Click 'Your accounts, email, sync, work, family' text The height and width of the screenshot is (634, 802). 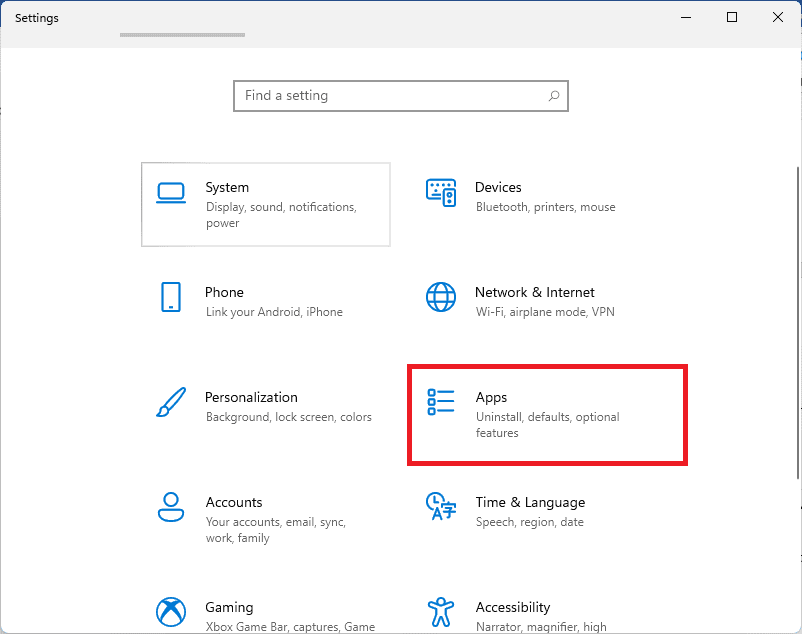276,530
